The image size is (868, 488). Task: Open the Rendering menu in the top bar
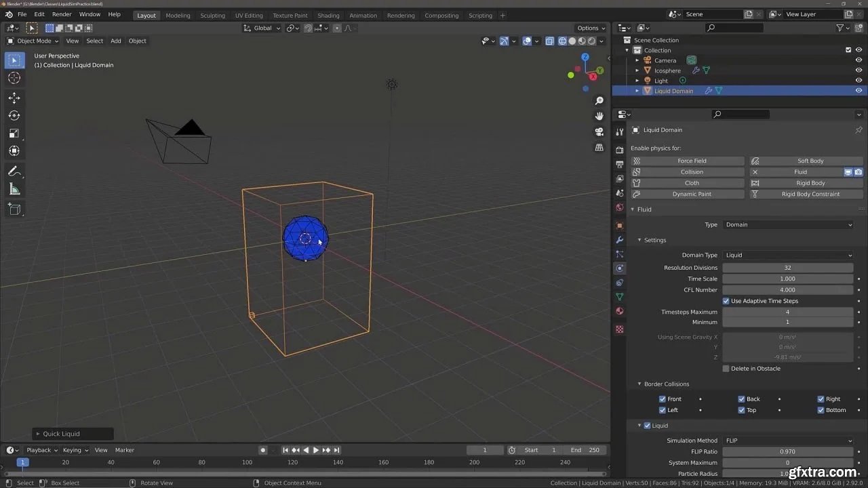(x=400, y=15)
